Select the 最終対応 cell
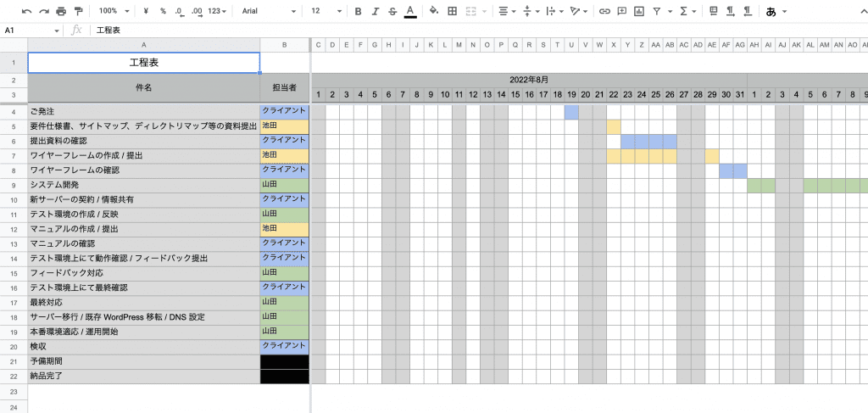Viewport: 868px width, 413px height. (x=144, y=303)
